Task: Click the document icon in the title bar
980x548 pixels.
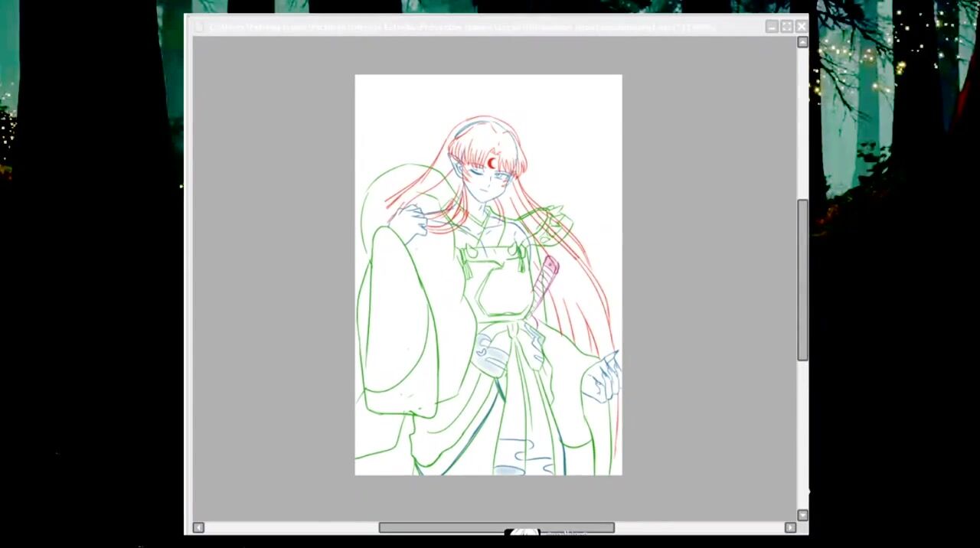Action: pos(199,27)
